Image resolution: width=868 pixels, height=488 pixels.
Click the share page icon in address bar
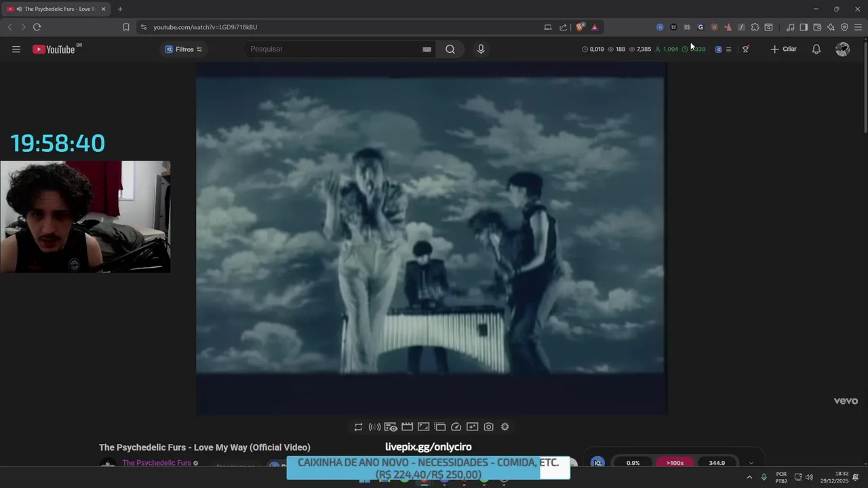(563, 27)
